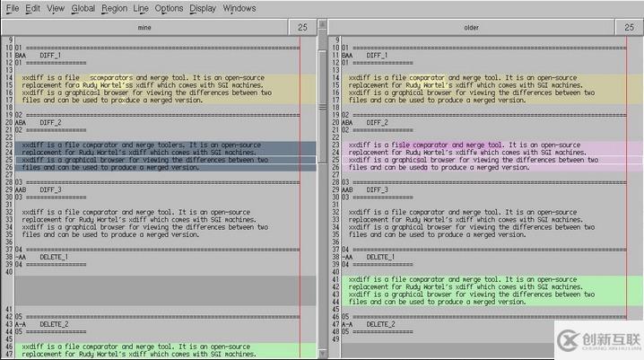
Task: Click green line 44 in older pane
Action: point(492,302)
